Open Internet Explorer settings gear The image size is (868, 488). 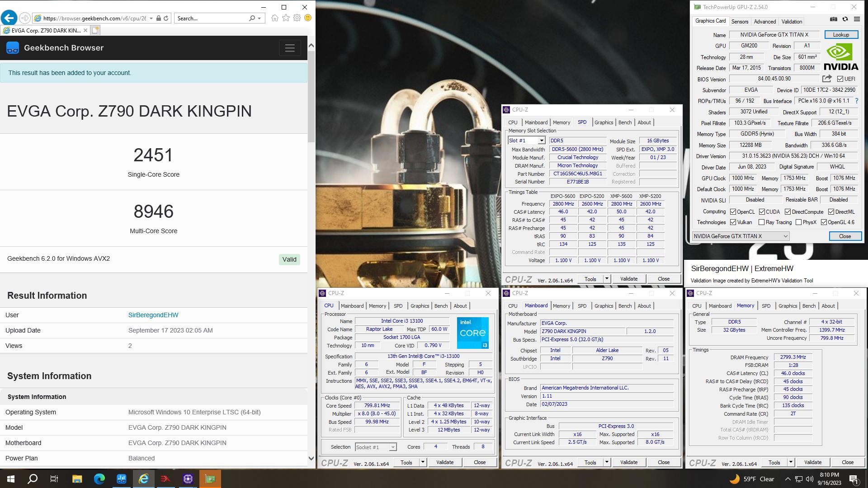pos(297,18)
